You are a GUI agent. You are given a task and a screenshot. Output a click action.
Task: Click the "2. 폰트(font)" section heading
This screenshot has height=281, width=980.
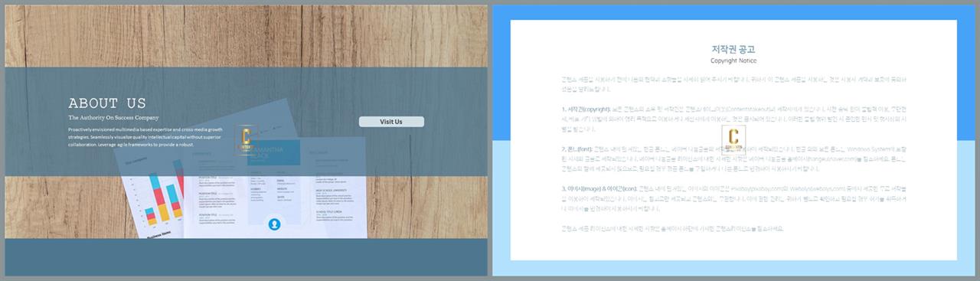pos(577,149)
